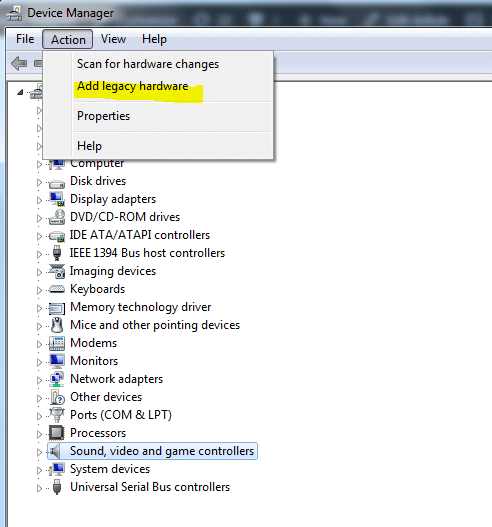Expand the Other devices node
Image resolution: width=492 pixels, height=527 pixels.
click(39, 398)
